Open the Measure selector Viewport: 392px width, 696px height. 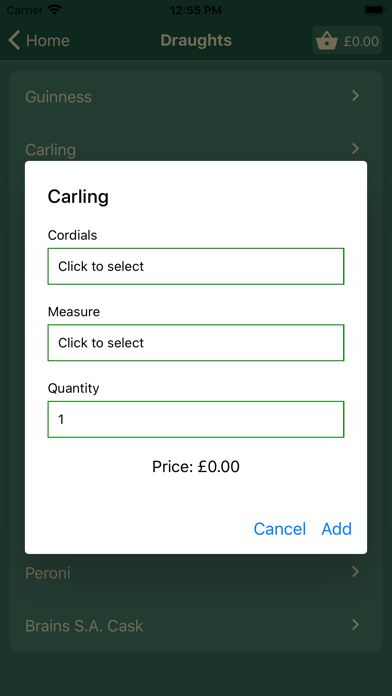(x=196, y=343)
